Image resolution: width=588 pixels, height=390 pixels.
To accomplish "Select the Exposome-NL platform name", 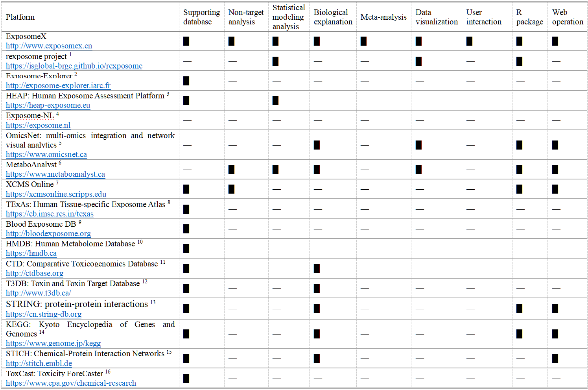I will tap(29, 115).
